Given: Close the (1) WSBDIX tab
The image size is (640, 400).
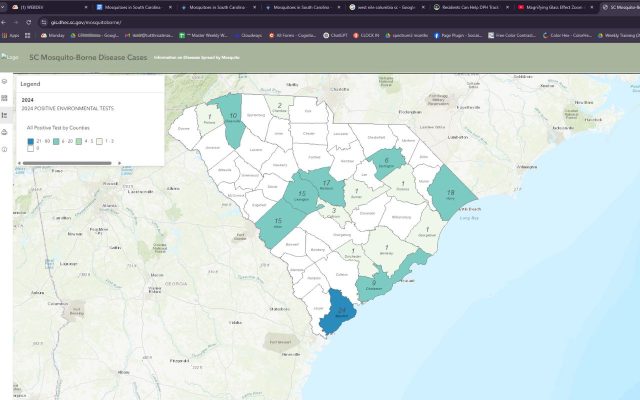Looking at the screenshot, I should 86,7.
